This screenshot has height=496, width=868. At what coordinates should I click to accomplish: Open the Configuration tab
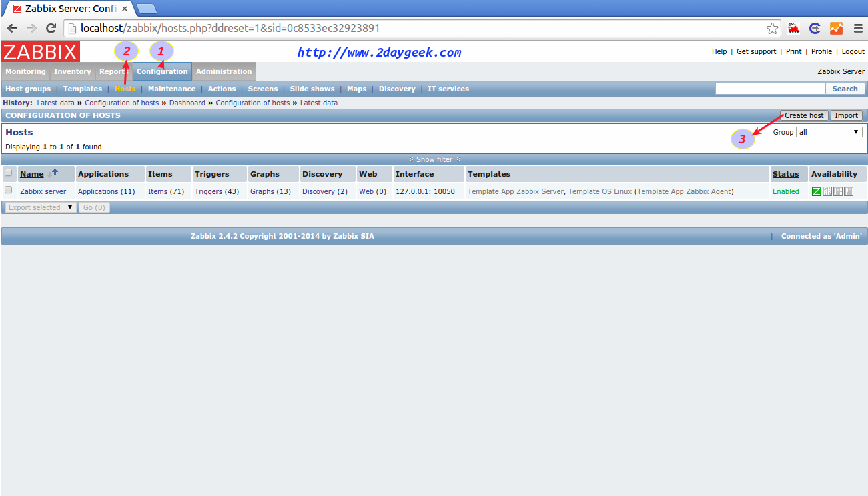tap(162, 71)
